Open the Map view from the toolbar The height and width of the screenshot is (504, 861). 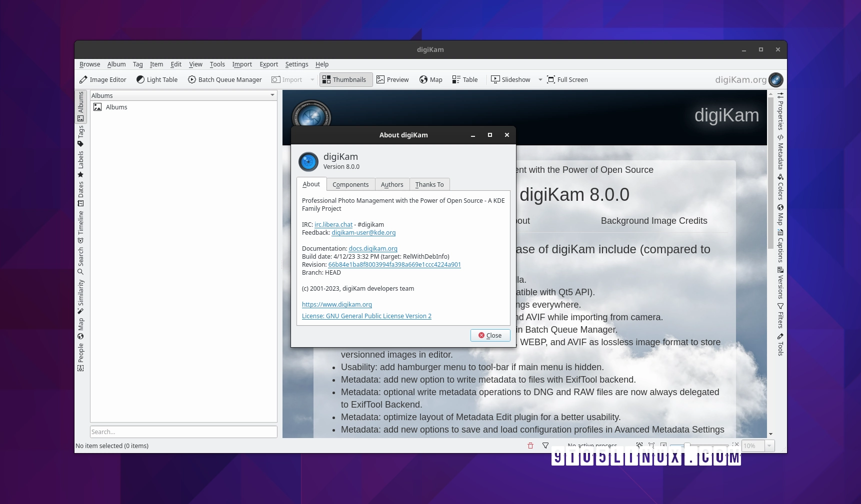[x=430, y=79]
